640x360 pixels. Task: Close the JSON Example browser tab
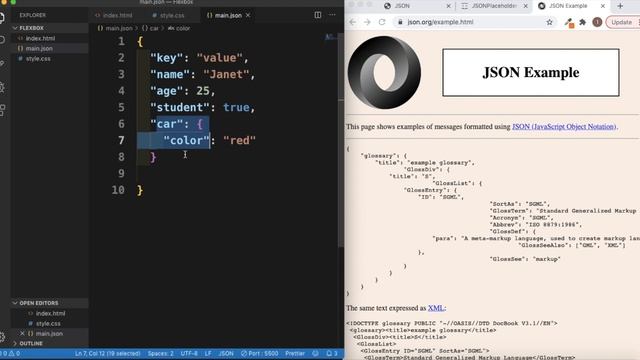[x=602, y=6]
